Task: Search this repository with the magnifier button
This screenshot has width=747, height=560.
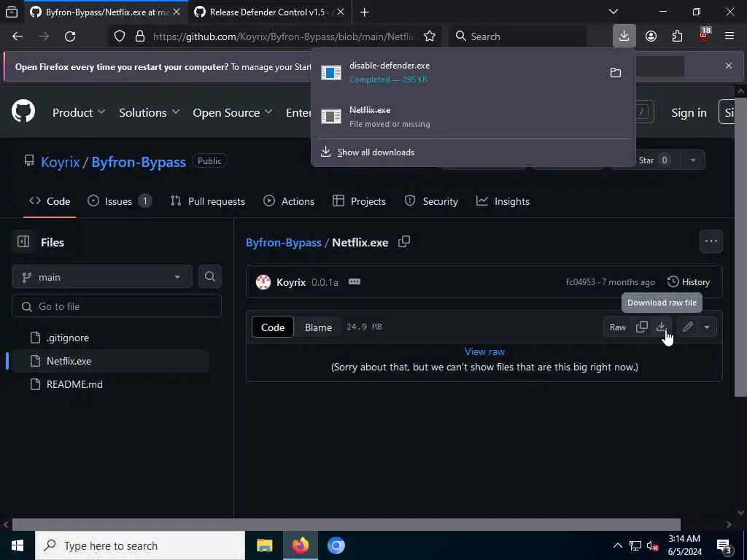Action: (209, 276)
